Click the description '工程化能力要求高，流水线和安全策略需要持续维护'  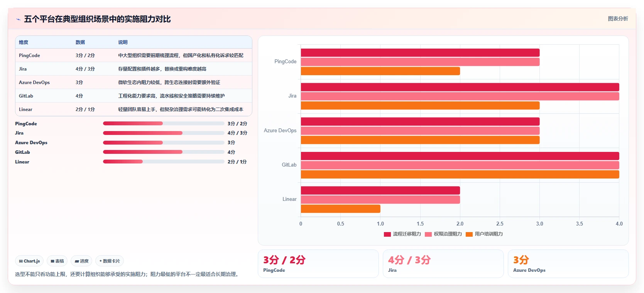point(171,96)
